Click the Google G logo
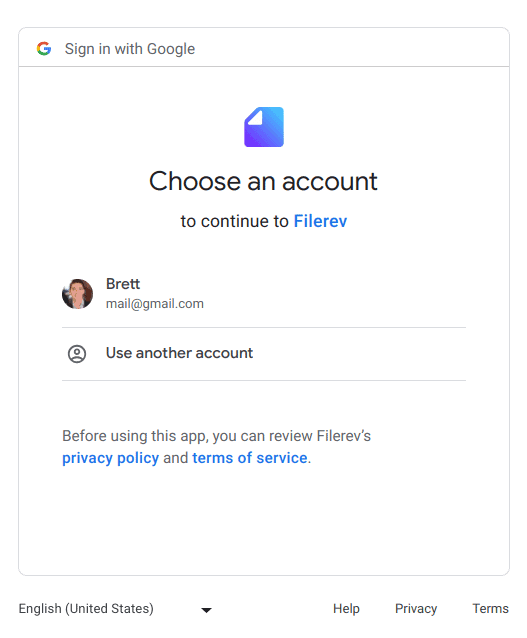Image resolution: width=527 pixels, height=638 pixels. (x=44, y=48)
